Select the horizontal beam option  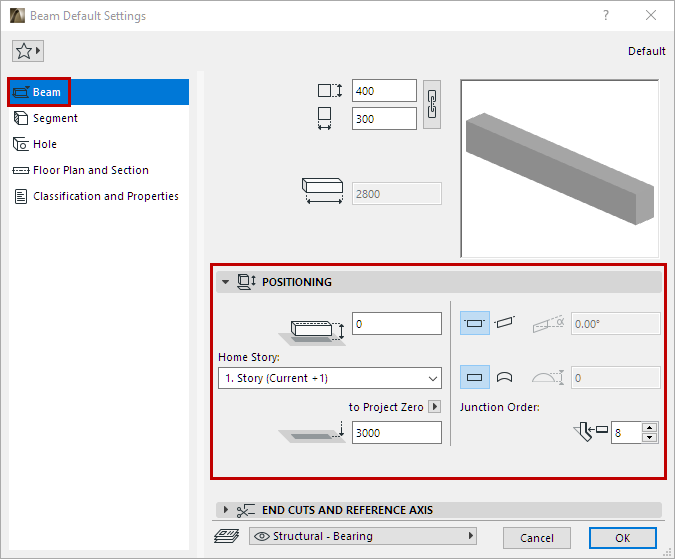475,323
